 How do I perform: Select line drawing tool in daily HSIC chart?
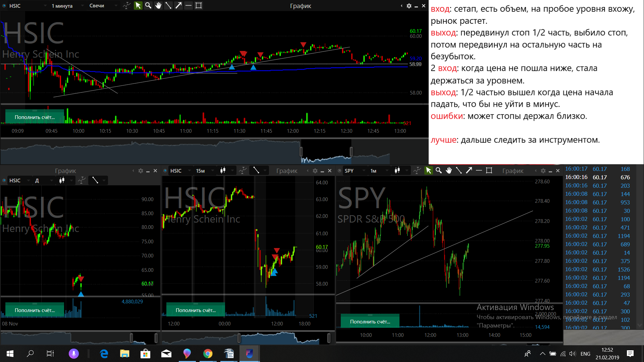tap(95, 180)
